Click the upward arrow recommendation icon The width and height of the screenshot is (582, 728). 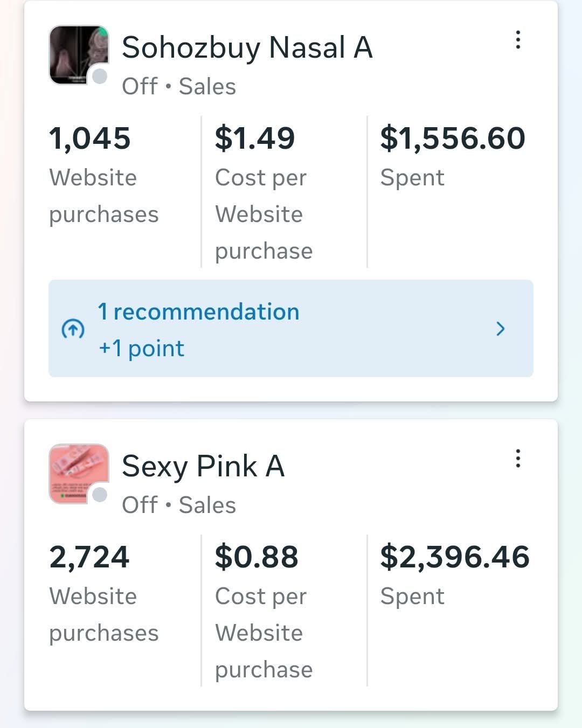73,329
